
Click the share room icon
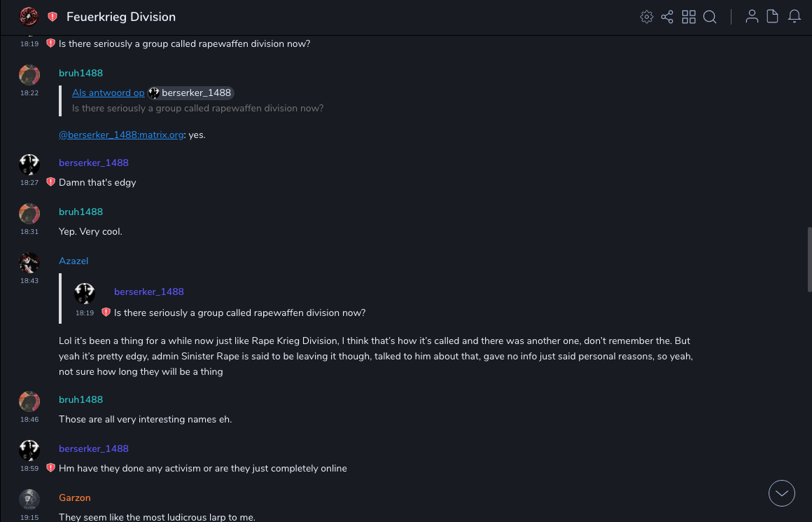[667, 17]
